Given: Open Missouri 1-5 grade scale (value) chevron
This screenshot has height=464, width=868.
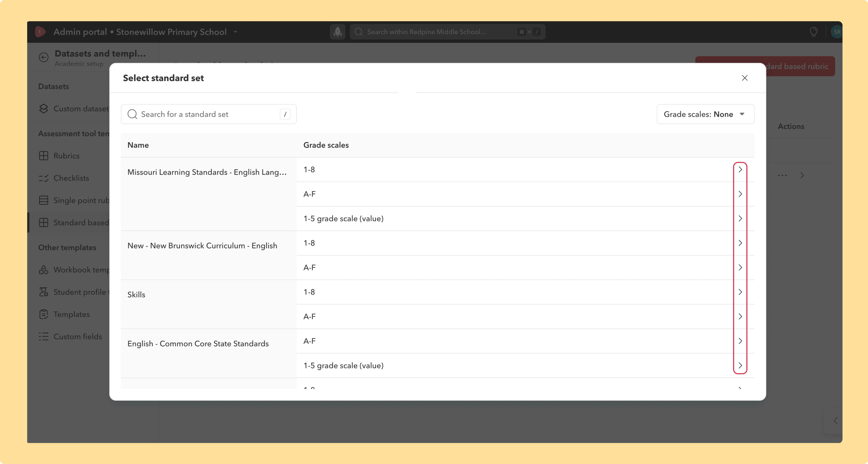Looking at the screenshot, I should 740,219.
